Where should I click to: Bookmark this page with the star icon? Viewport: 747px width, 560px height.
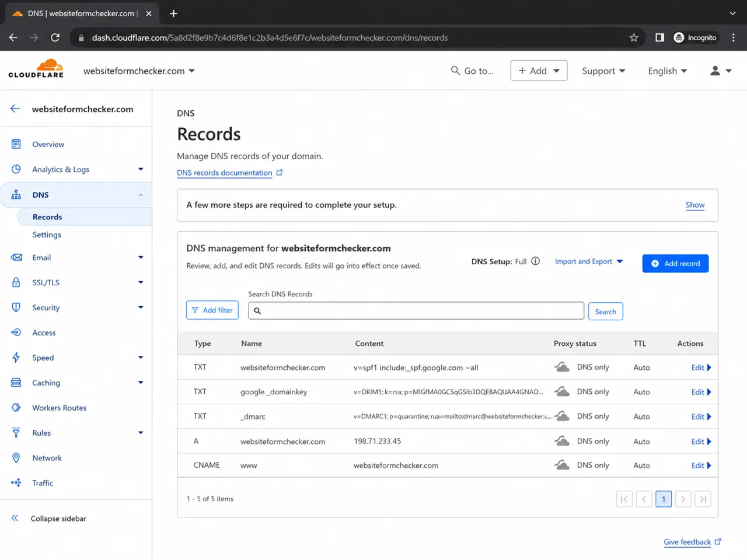pos(634,37)
